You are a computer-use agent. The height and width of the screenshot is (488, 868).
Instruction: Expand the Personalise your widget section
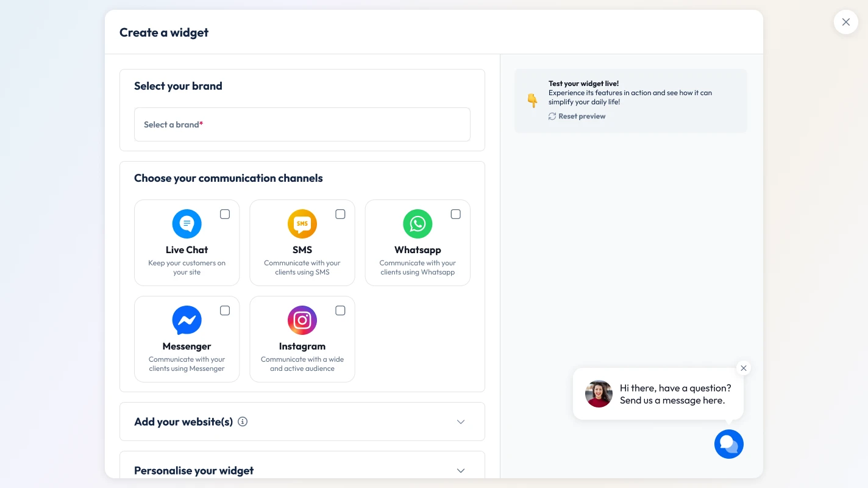[x=461, y=470]
